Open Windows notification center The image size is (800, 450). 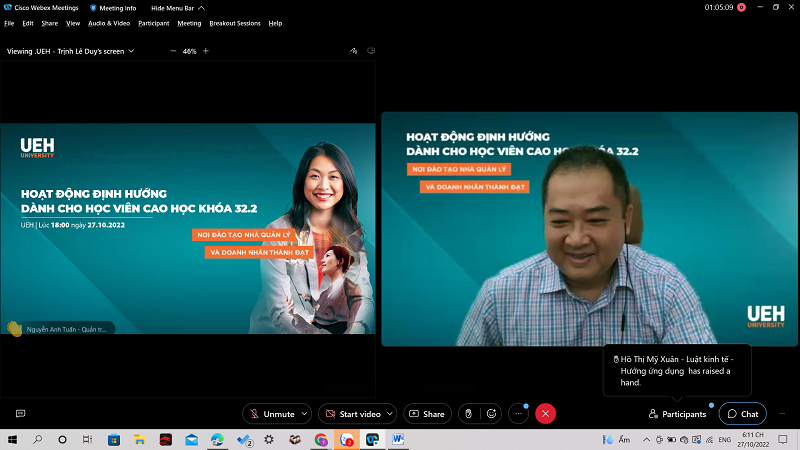(783, 439)
